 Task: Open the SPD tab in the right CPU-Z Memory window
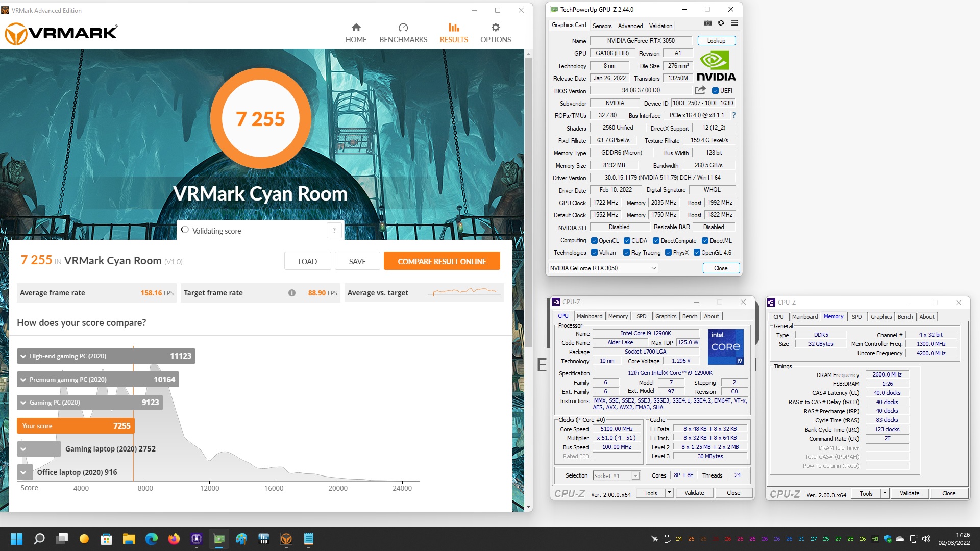click(x=856, y=317)
